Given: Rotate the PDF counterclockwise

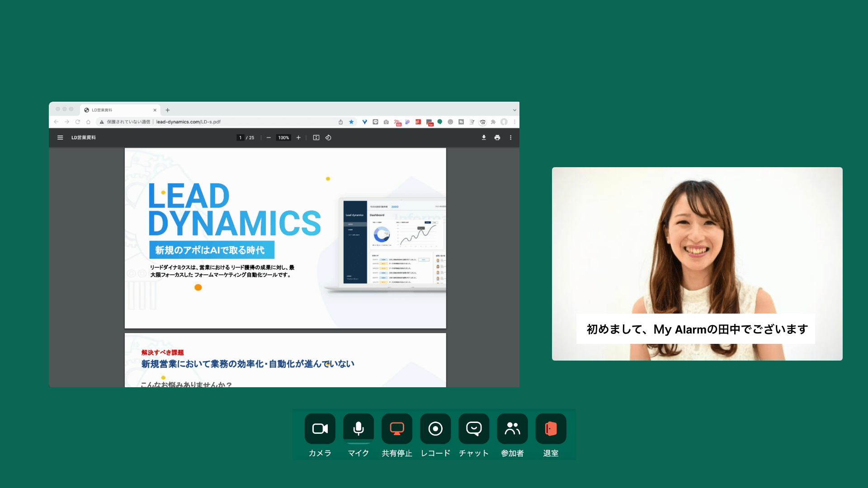Looking at the screenshot, I should 328,138.
